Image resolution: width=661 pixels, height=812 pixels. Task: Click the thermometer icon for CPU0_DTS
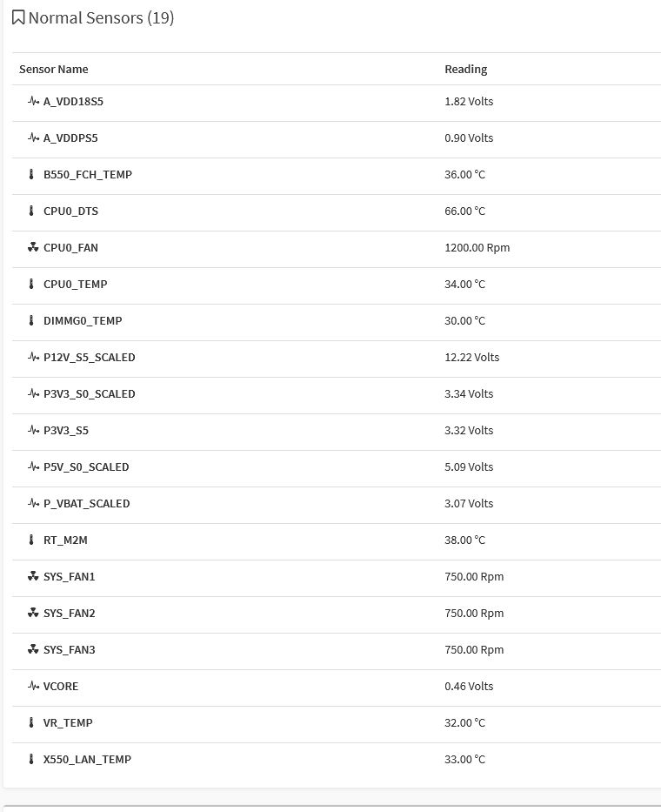click(33, 211)
